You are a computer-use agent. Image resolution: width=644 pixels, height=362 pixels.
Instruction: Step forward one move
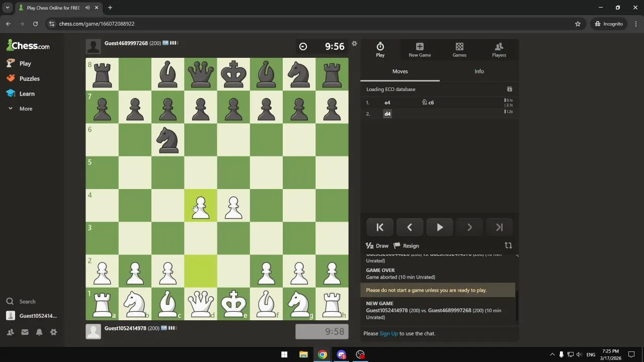coord(469,227)
